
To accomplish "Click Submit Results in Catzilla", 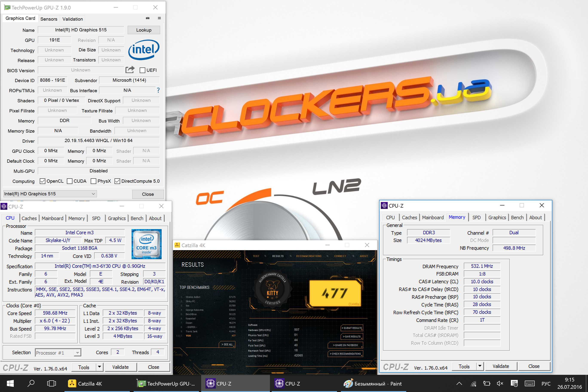I will tap(352, 328).
